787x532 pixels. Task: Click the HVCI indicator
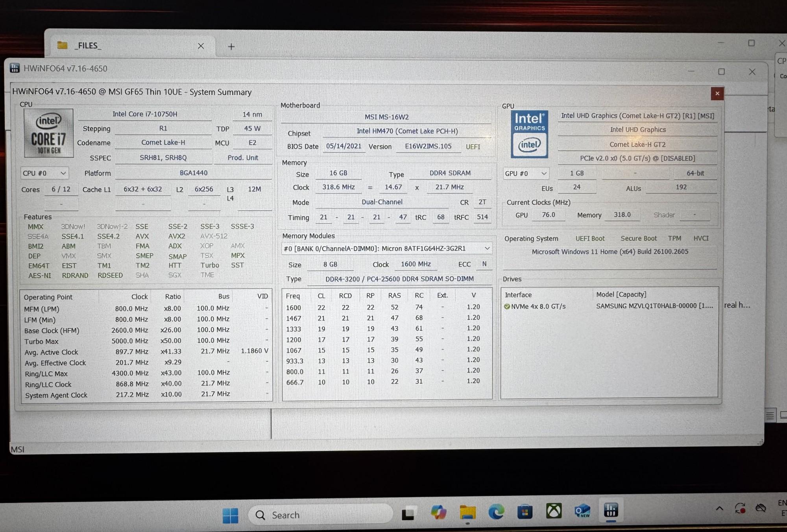pyautogui.click(x=701, y=238)
